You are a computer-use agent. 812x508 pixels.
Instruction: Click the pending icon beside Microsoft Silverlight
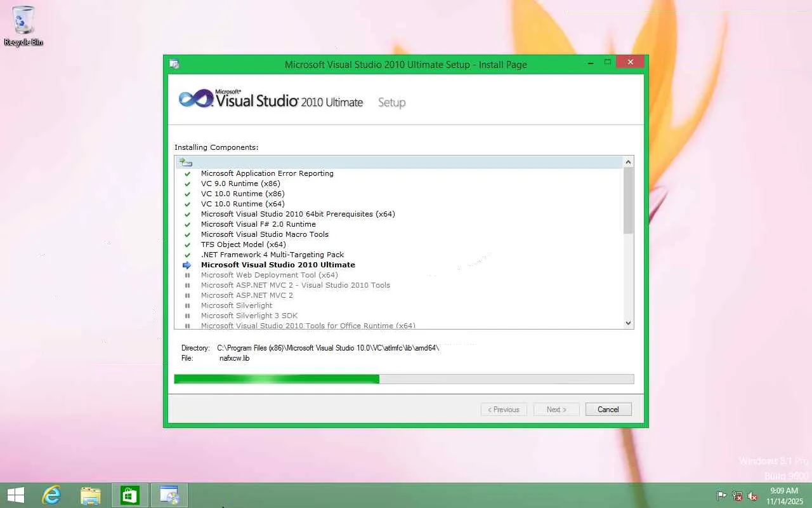pos(187,305)
